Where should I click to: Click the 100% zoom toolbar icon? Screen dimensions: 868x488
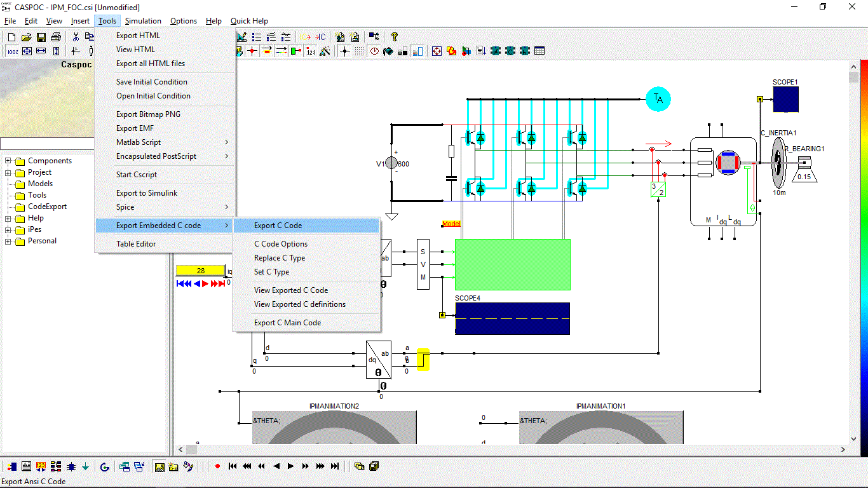[13, 51]
